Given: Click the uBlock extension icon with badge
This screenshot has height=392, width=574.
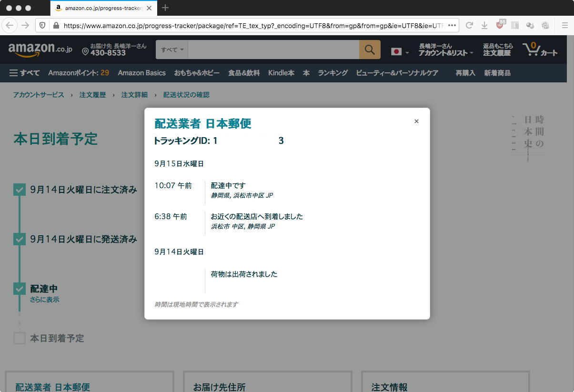Looking at the screenshot, I should (x=500, y=25).
